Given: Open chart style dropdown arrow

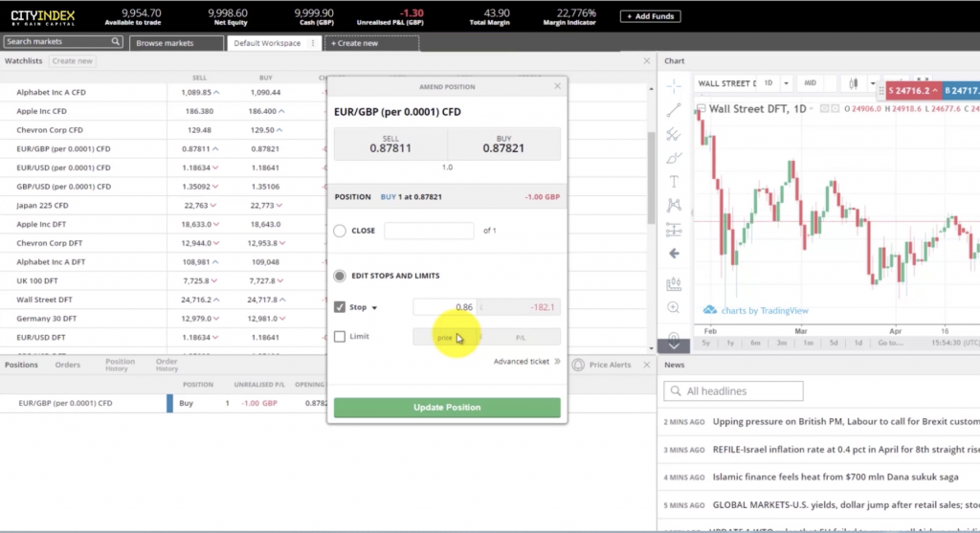Looking at the screenshot, I should coord(873,83).
